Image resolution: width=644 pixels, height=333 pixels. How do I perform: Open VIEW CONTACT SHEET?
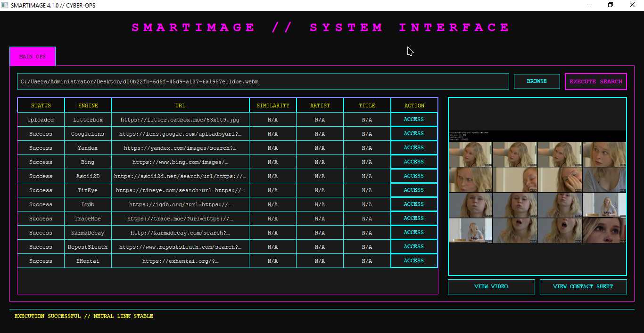[x=583, y=286]
